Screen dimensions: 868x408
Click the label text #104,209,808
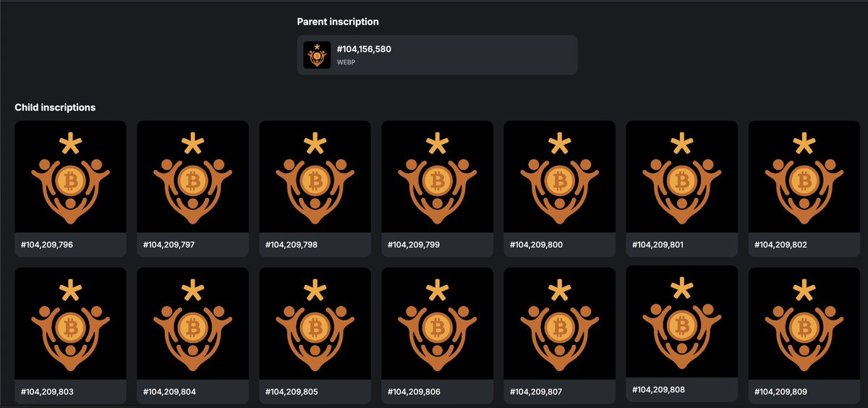(x=658, y=389)
